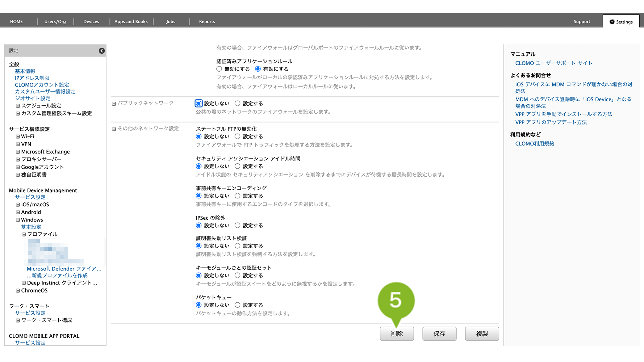Image resolution: width=644 pixels, height=362 pixels.
Task: Expand the Wi-Fi tree node
Action: [18, 137]
